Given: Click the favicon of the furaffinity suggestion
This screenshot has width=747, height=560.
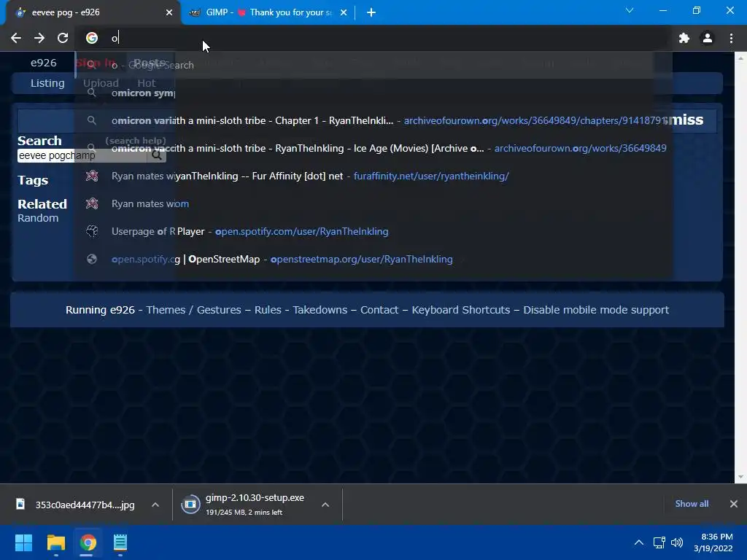Looking at the screenshot, I should [x=92, y=176].
